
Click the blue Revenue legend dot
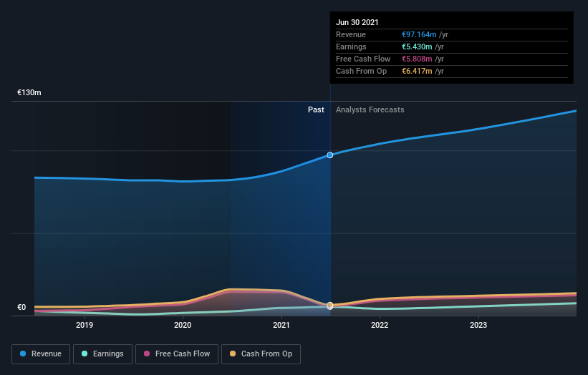click(x=23, y=354)
